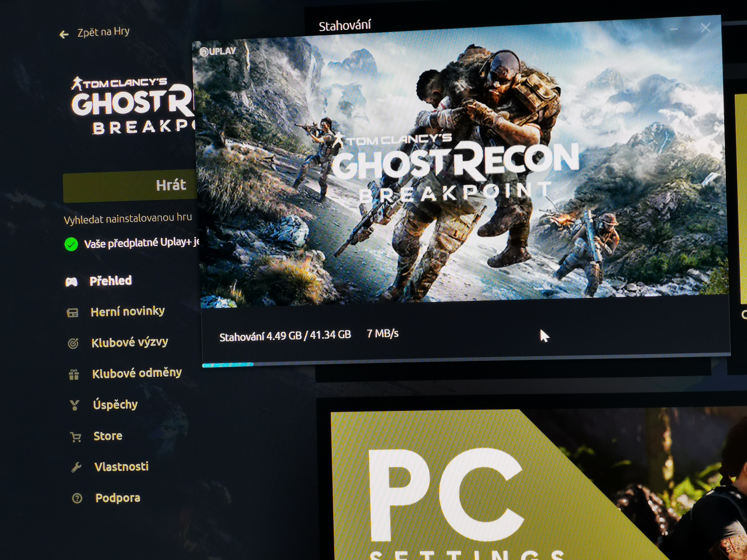Click the gamepad icon beside Přehled
The image size is (747, 560).
coord(71,282)
